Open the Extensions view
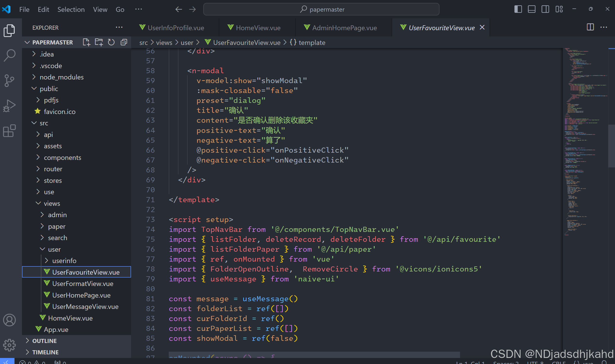 click(x=10, y=131)
